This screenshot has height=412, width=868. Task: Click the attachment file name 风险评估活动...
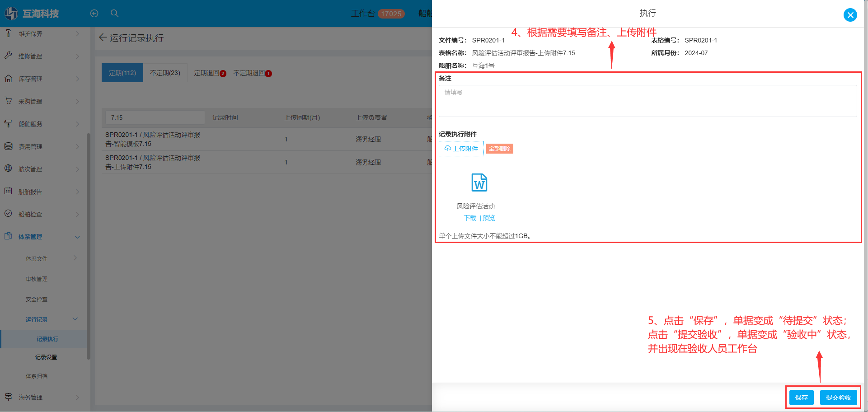(x=479, y=206)
